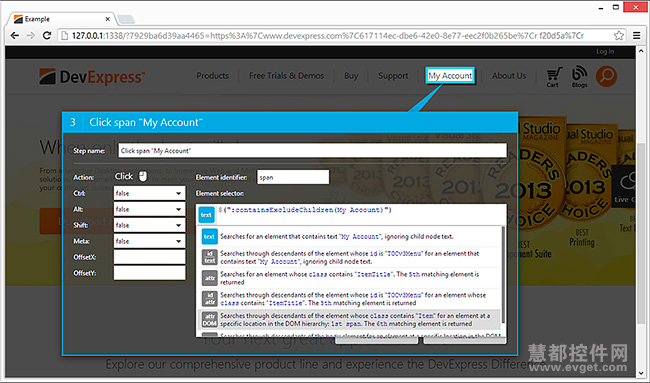Open the shopping Cart icon
Image resolution: width=650 pixels, height=383 pixels.
coord(554,77)
